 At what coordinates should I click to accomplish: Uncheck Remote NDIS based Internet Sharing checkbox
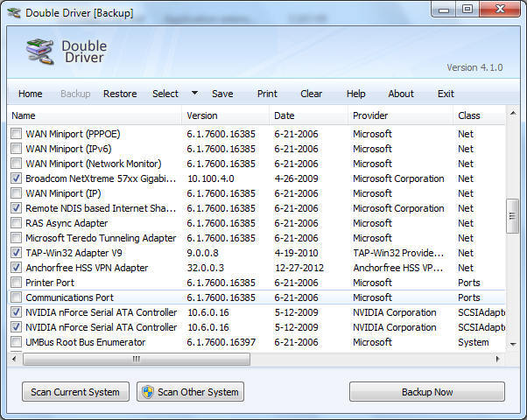[x=16, y=208]
